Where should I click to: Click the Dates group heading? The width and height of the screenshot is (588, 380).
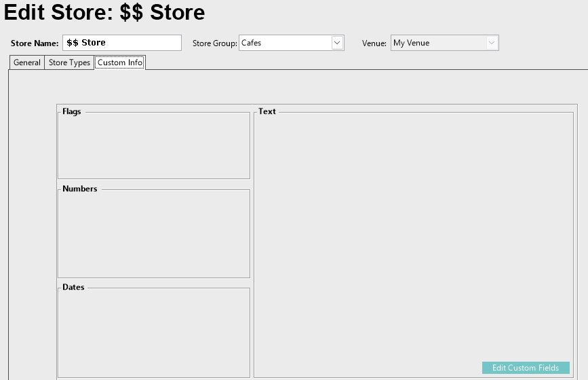click(x=73, y=287)
